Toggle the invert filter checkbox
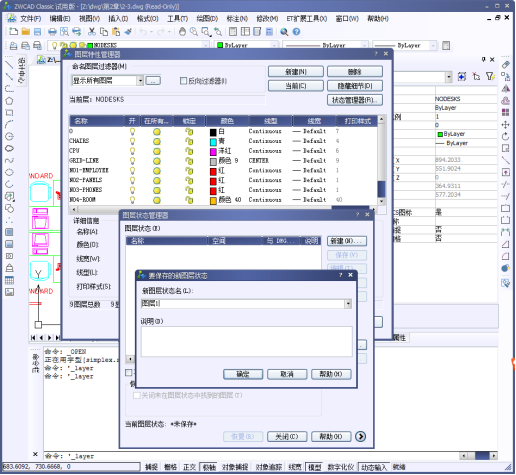Viewport: 516px width, 475px height. [x=183, y=81]
